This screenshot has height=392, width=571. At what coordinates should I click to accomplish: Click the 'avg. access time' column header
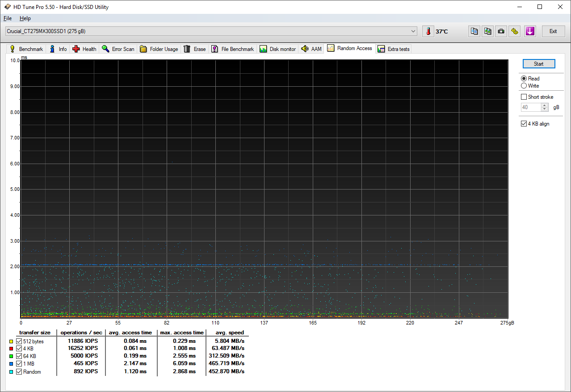pos(130,333)
